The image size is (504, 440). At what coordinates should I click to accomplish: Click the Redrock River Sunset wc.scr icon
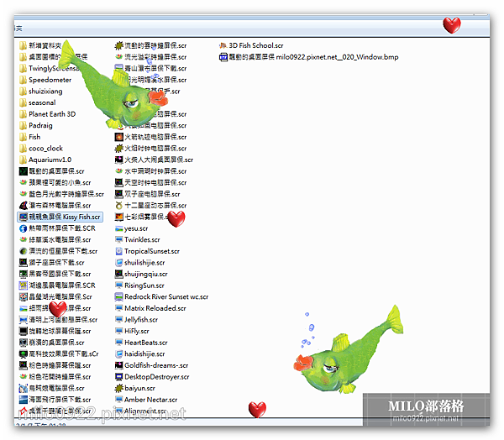pyautogui.click(x=119, y=297)
